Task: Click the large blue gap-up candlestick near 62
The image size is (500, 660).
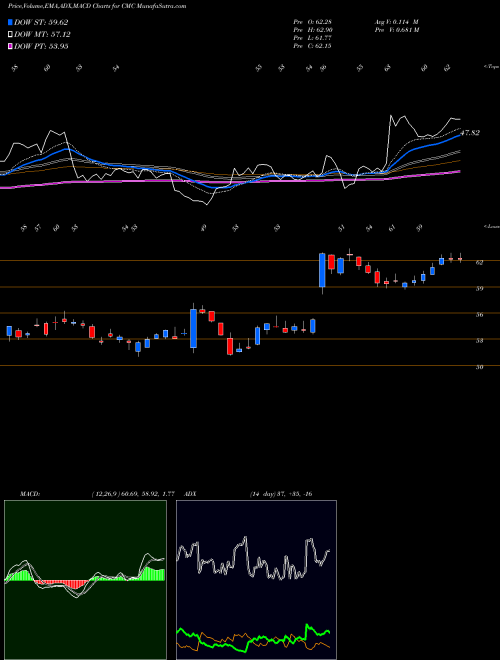Action: click(322, 270)
